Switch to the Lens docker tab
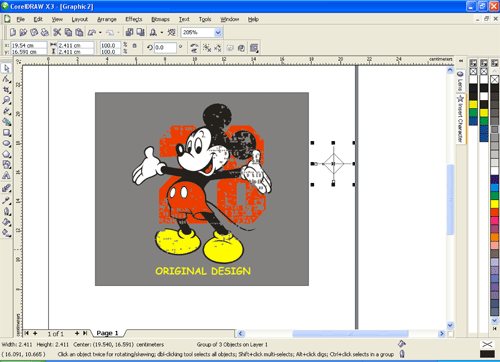This screenshot has height=362, width=500. pyautogui.click(x=461, y=81)
